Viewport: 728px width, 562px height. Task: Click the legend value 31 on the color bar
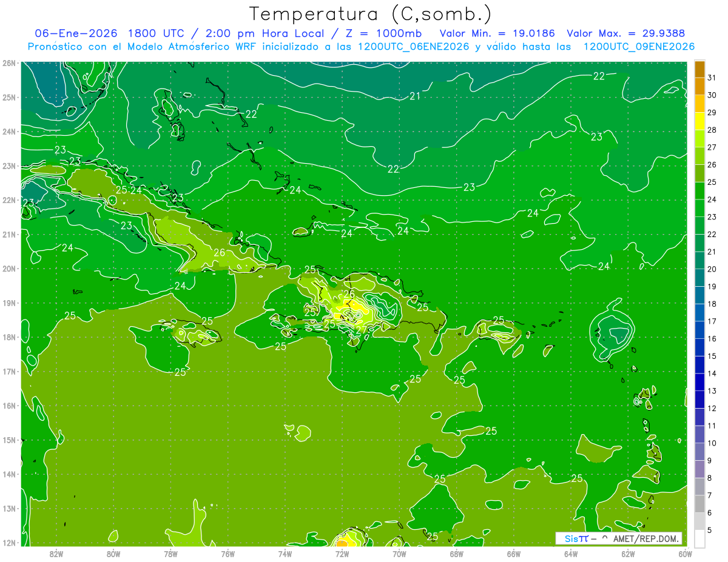[712, 77]
